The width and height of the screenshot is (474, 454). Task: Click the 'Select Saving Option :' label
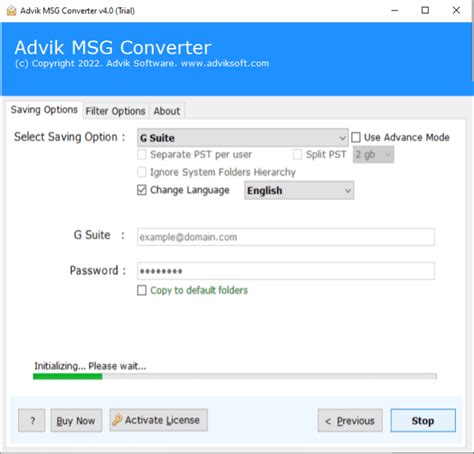click(70, 137)
